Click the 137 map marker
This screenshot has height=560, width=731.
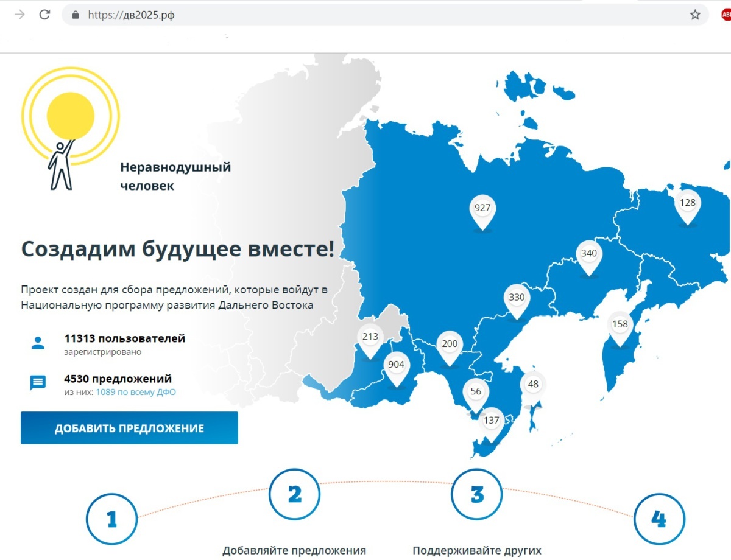491,419
